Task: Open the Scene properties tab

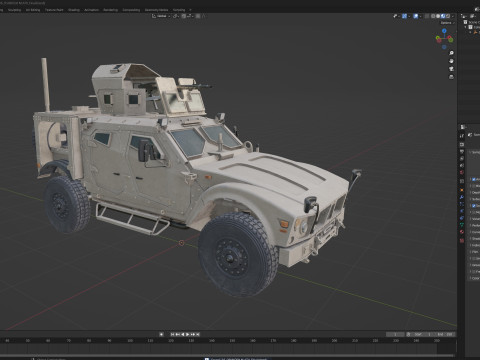Action: (x=462, y=165)
